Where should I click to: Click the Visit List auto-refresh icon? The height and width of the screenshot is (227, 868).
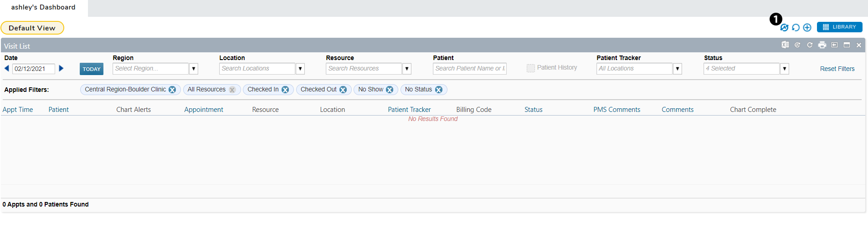coord(797,45)
